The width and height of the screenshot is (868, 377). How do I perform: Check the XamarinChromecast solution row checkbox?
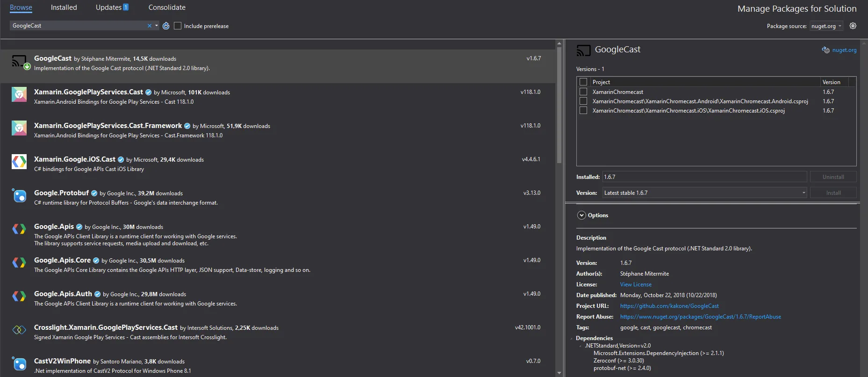(583, 92)
